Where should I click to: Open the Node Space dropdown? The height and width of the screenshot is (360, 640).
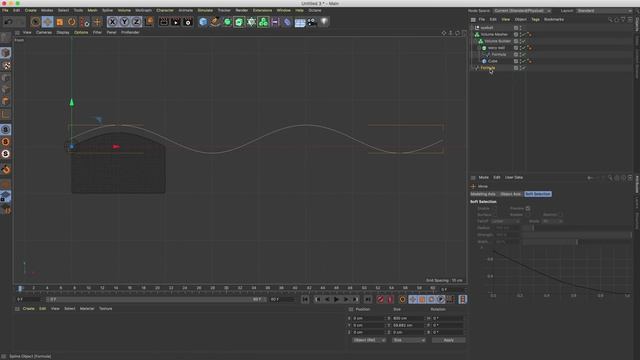pos(522,11)
